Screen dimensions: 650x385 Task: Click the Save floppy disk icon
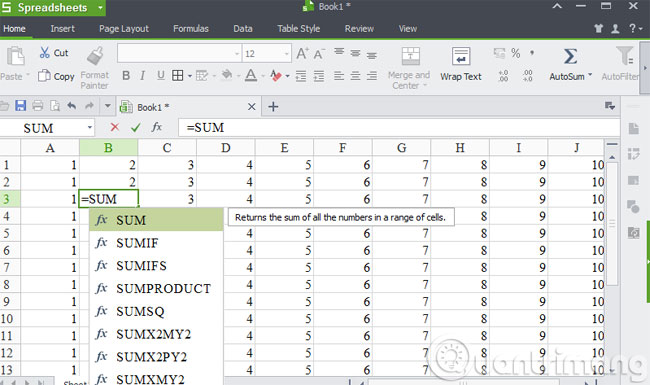coord(20,106)
